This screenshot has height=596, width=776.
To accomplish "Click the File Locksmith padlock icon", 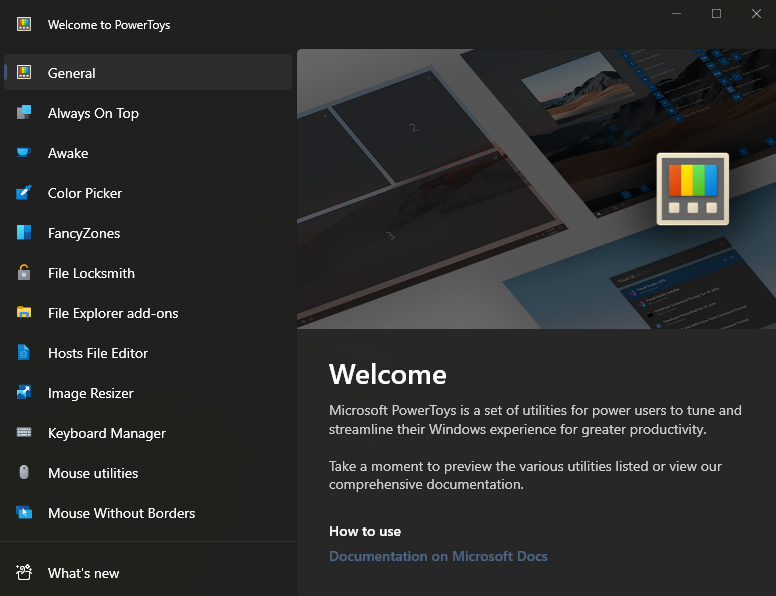I will 24,273.
